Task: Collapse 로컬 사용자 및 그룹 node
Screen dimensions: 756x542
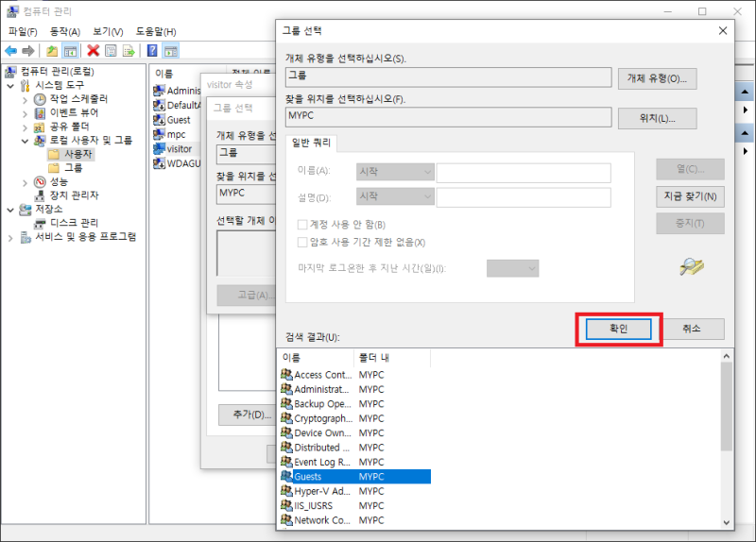Action: (26, 141)
